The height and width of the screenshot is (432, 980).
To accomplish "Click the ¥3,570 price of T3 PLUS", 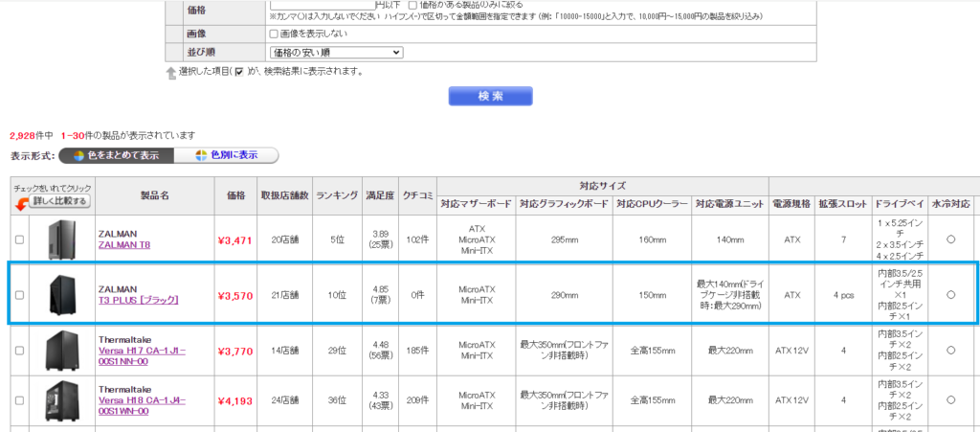I will [x=235, y=295].
